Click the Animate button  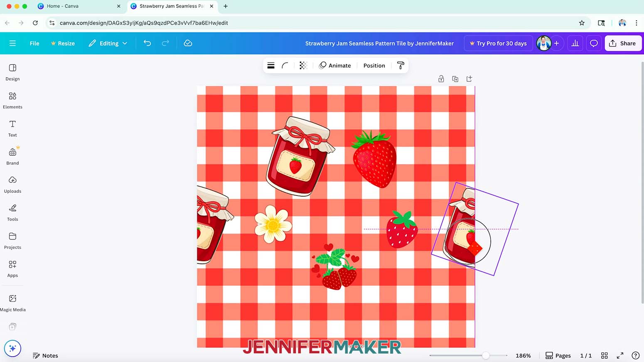(x=335, y=66)
